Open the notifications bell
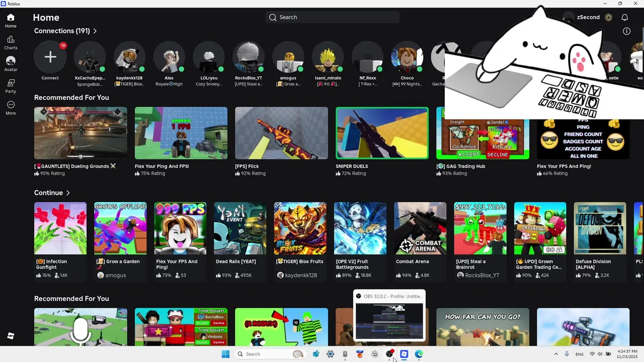 pyautogui.click(x=624, y=17)
